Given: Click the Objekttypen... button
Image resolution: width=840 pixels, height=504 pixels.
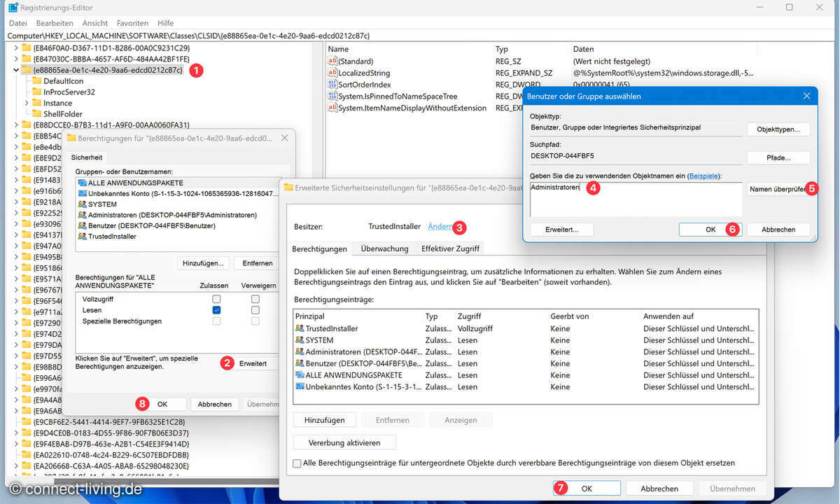Looking at the screenshot, I should 778,129.
